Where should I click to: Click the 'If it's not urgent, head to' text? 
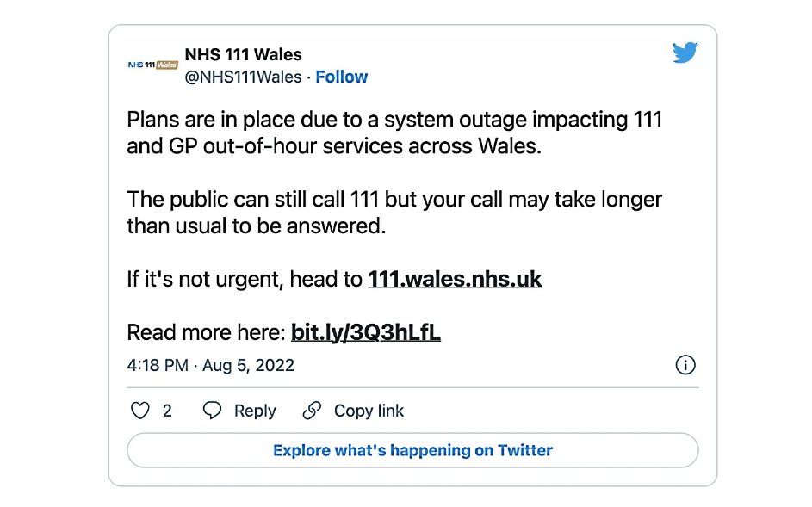coord(245,280)
